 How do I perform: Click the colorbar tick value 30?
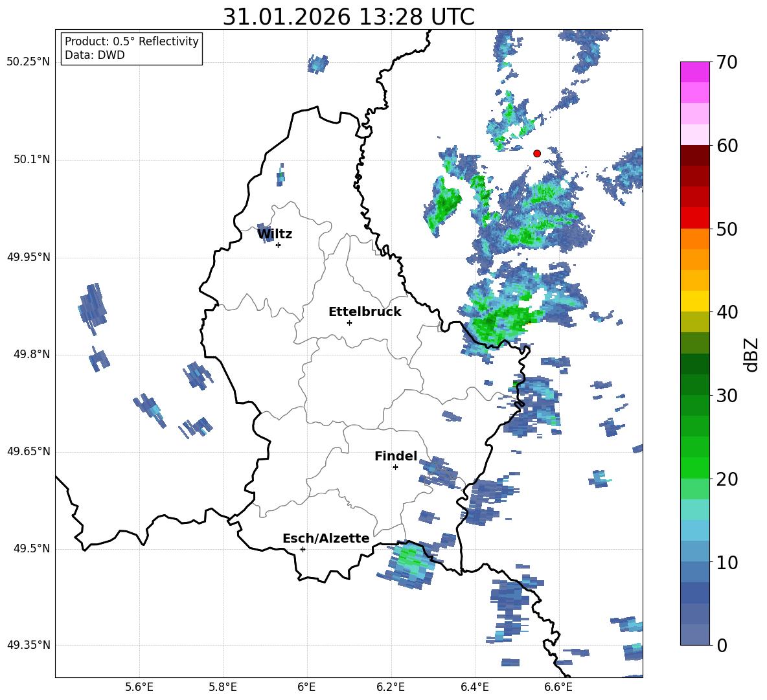(x=727, y=396)
